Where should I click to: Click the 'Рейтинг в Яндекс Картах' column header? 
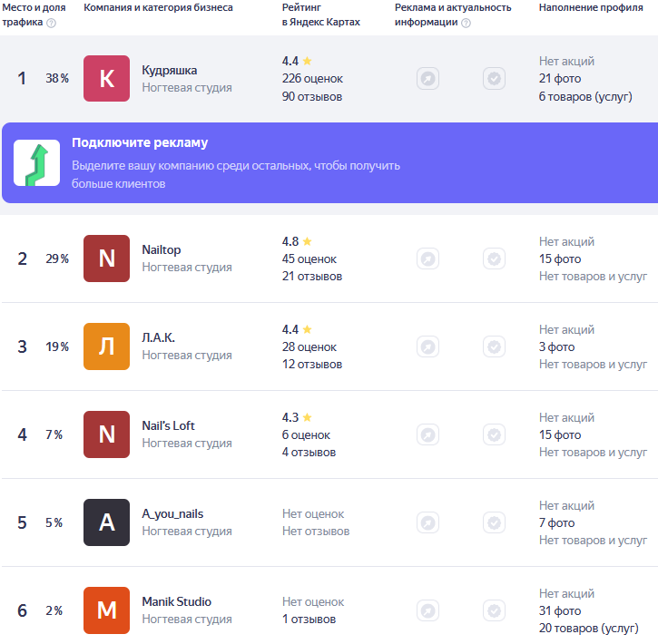(x=321, y=15)
